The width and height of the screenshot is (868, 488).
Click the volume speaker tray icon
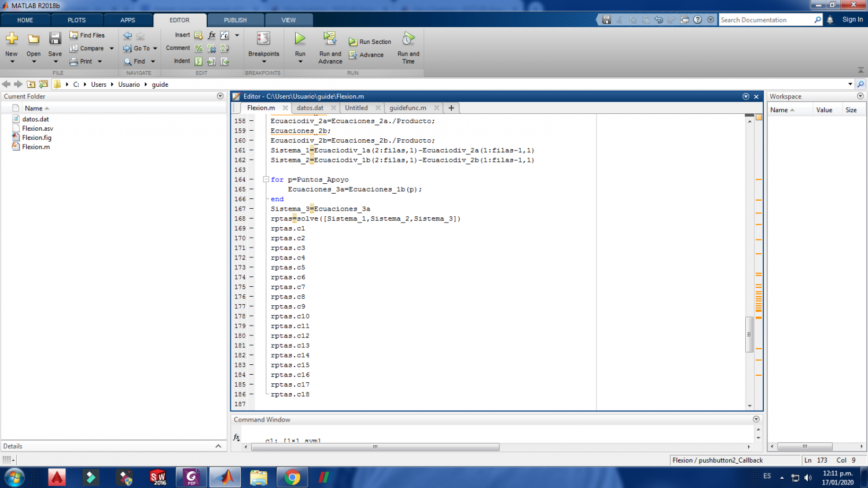pos(808,478)
